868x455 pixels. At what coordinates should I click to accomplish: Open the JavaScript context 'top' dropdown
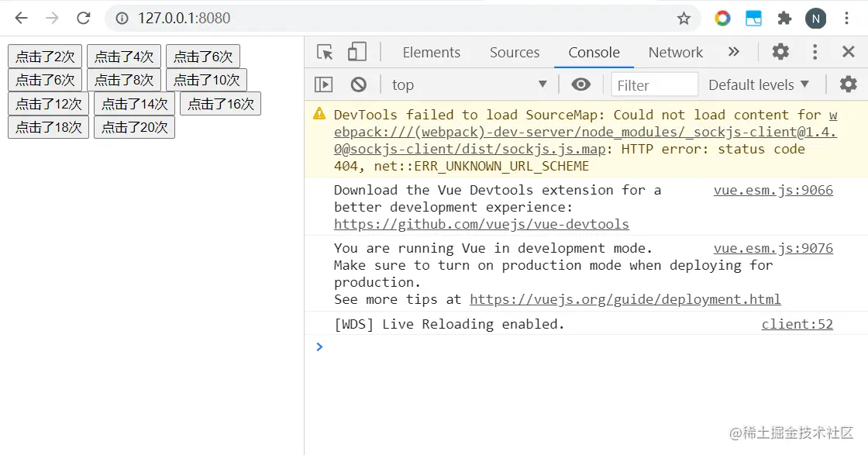469,84
